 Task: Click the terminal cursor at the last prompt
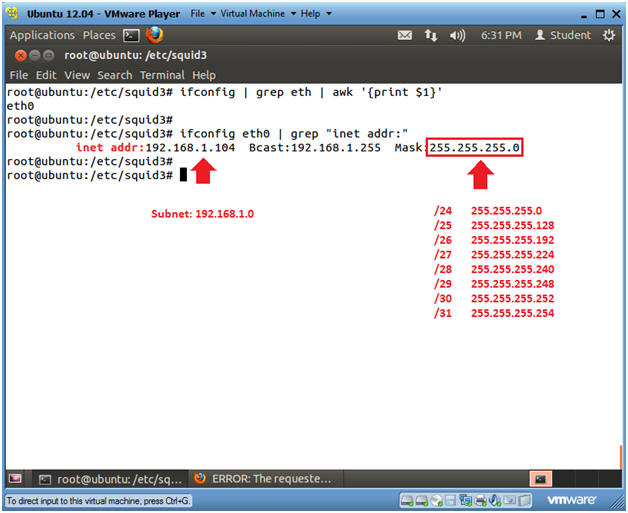(183, 175)
